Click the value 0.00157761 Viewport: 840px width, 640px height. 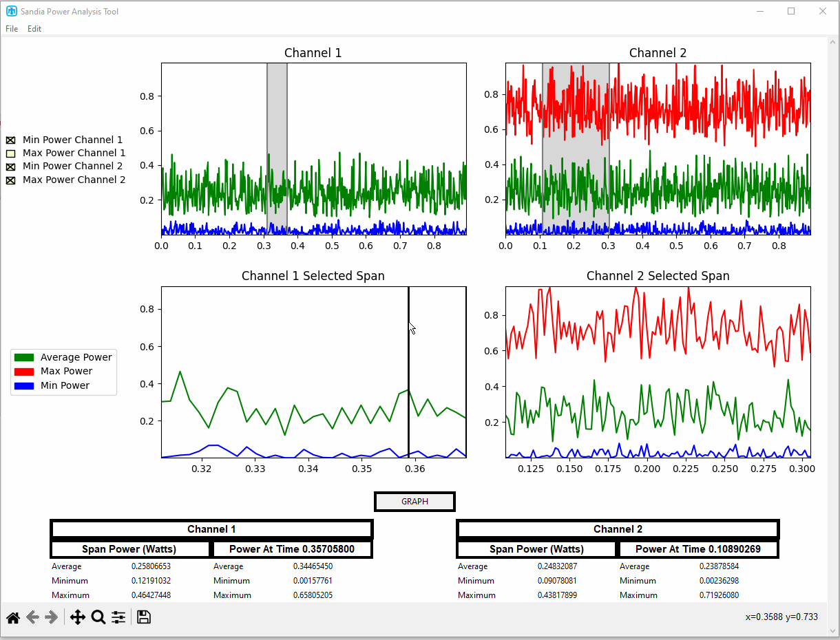point(313,581)
